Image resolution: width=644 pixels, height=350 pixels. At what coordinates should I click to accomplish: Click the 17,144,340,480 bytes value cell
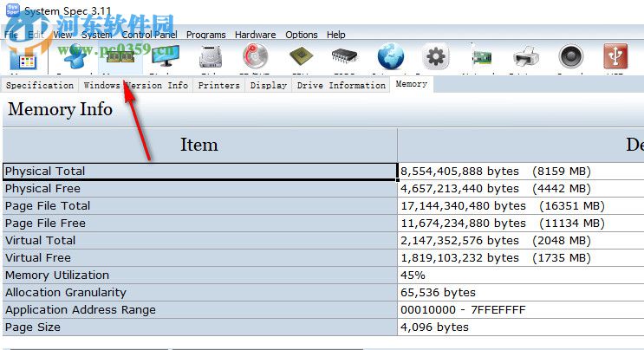(x=521, y=206)
